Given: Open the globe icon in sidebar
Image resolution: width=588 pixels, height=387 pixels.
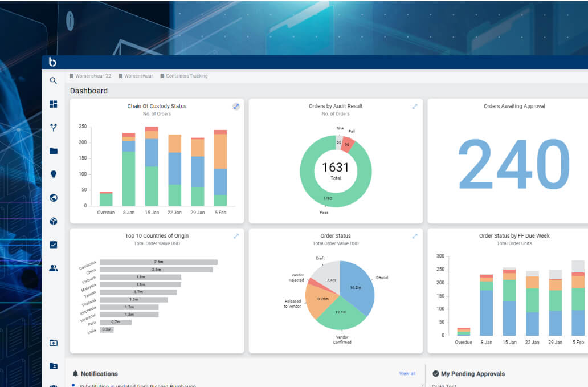Looking at the screenshot, I should click(x=54, y=198).
